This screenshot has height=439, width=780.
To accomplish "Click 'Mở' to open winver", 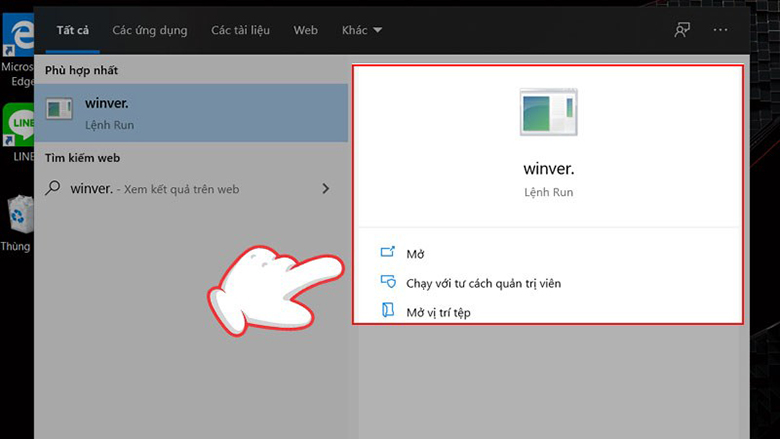I will coord(415,255).
